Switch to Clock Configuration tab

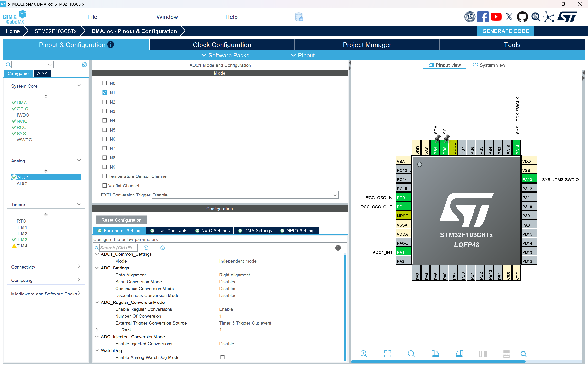[x=222, y=45]
